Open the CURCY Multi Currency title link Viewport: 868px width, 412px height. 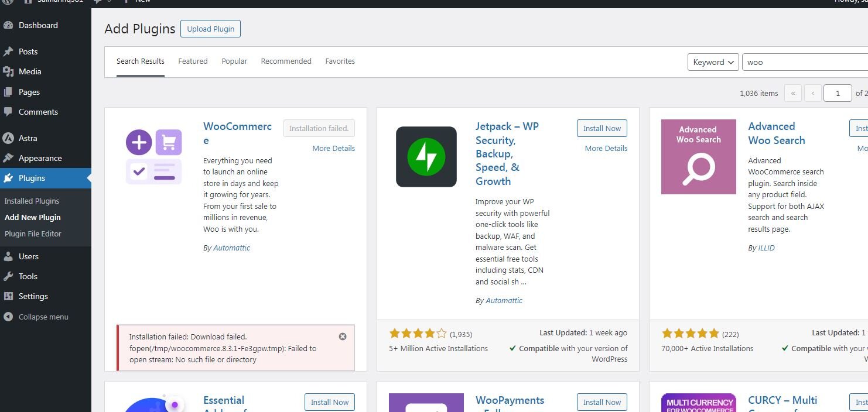coord(782,403)
